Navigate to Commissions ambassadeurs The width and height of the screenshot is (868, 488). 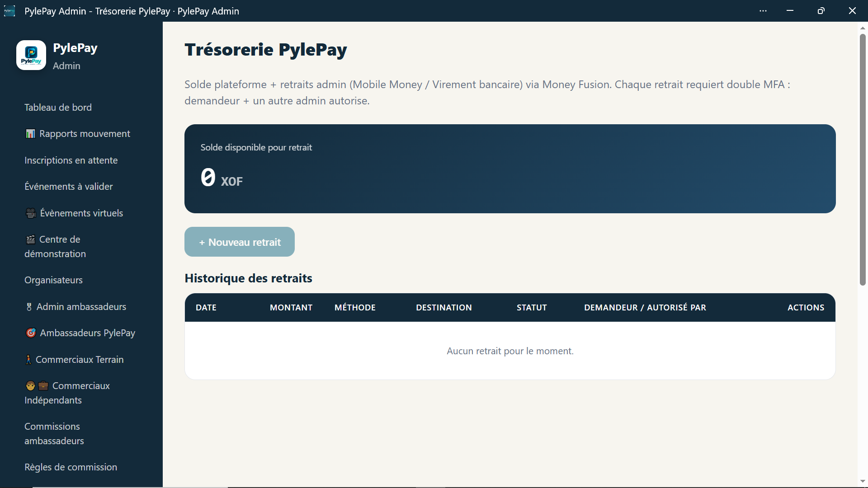(54, 434)
